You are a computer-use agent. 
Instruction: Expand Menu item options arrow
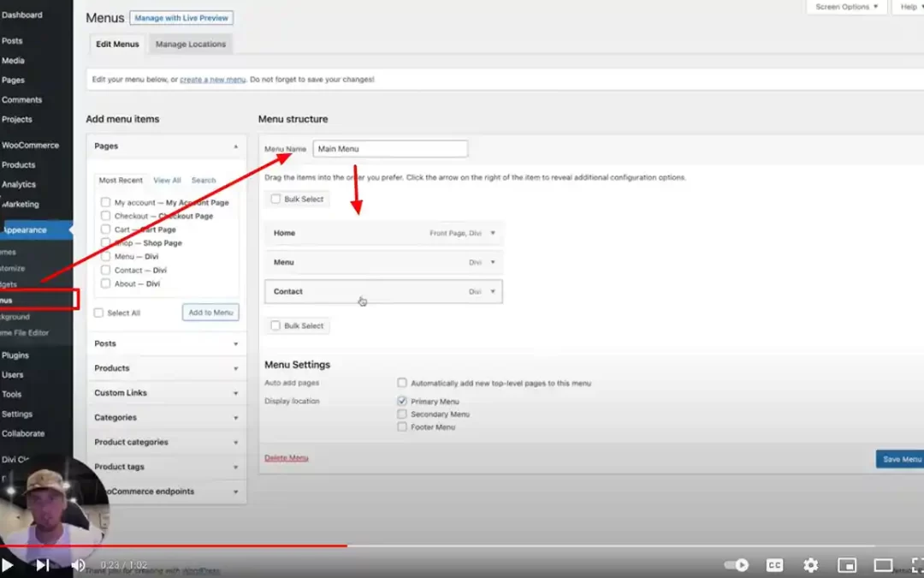[x=493, y=263]
